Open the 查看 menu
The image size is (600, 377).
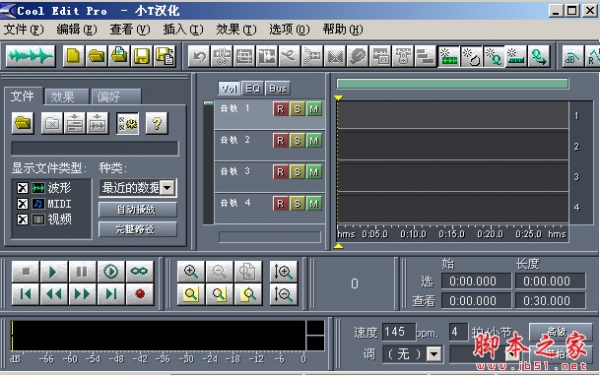(130, 29)
